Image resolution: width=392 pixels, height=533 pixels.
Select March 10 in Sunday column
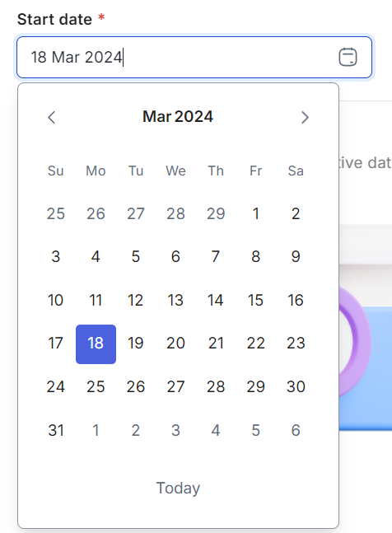tap(56, 300)
